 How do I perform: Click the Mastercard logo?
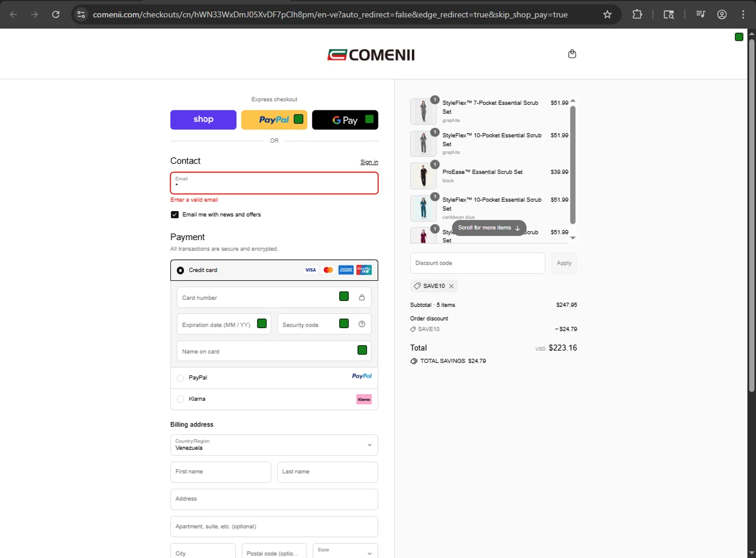click(328, 270)
